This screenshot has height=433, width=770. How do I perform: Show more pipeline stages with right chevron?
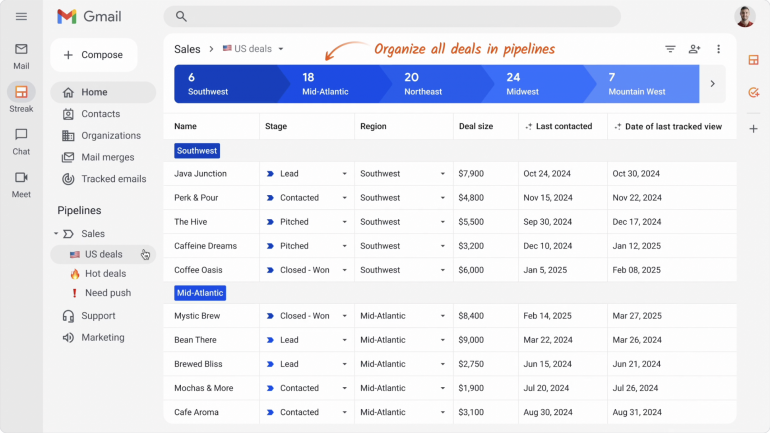click(713, 84)
